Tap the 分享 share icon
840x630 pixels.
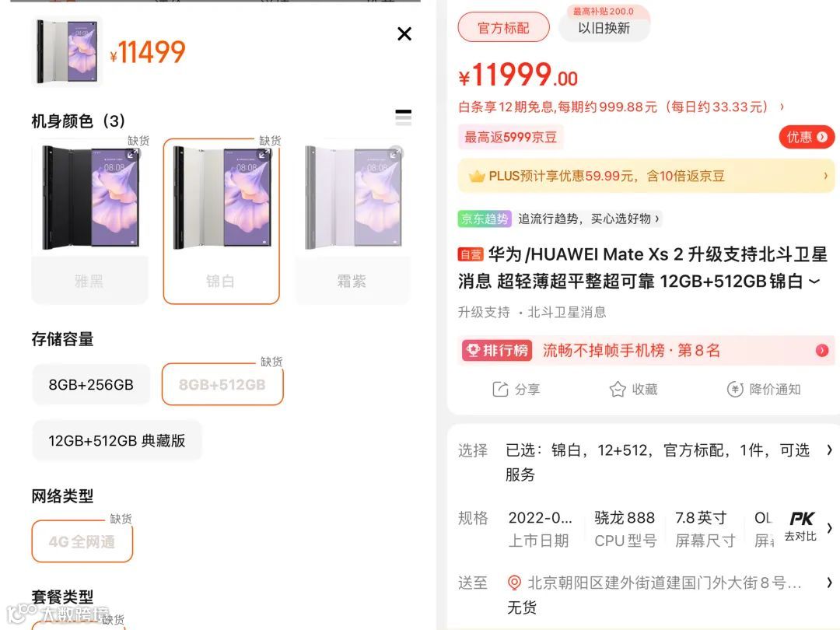[500, 389]
